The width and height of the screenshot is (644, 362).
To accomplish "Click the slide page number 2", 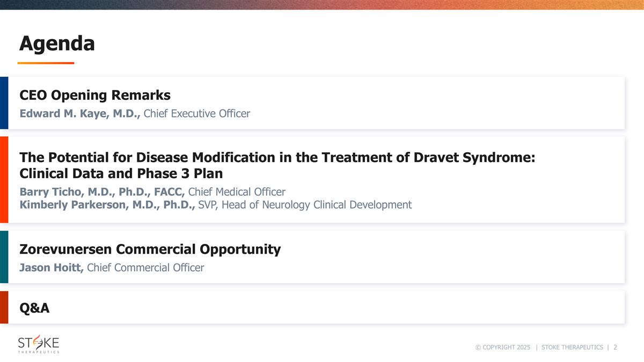I will (615, 348).
